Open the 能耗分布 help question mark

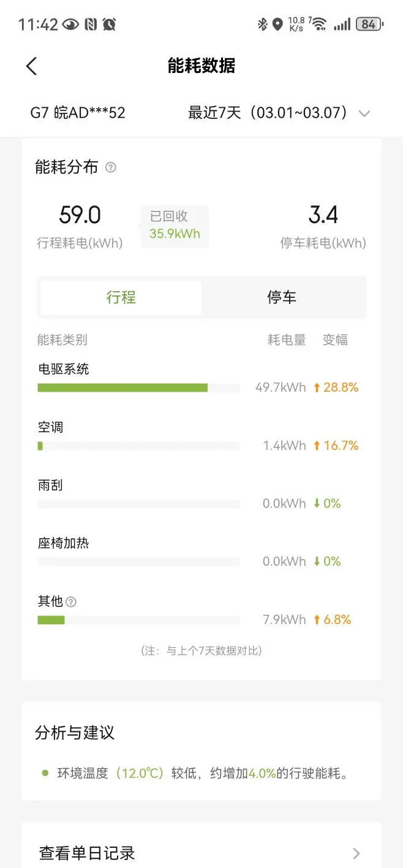tap(111, 167)
